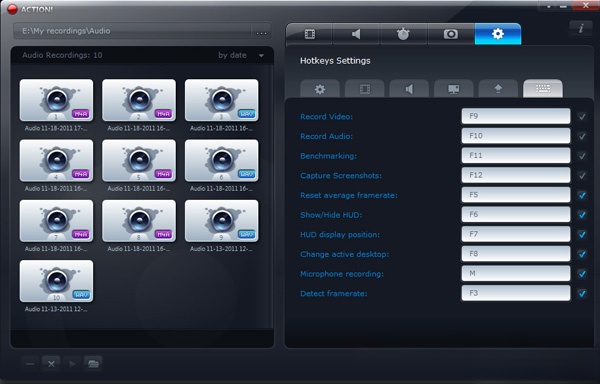Open display settings monitor sub-tab
The image size is (600, 384).
(x=454, y=89)
